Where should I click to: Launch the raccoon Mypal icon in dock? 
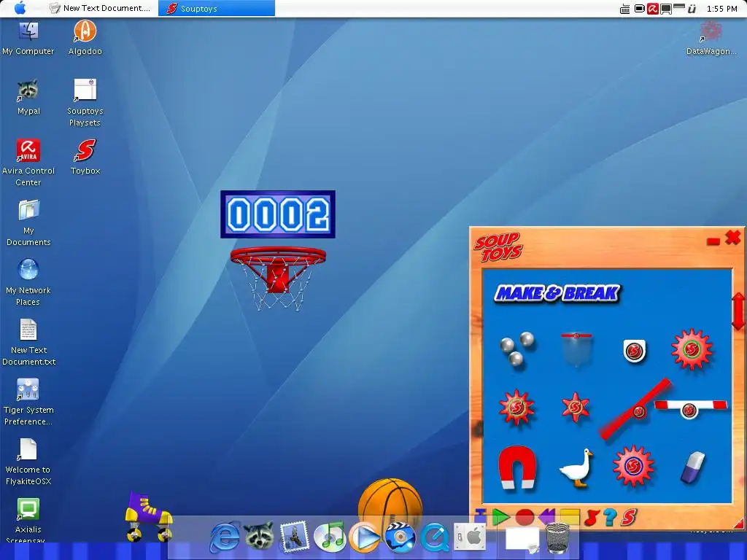click(260, 536)
